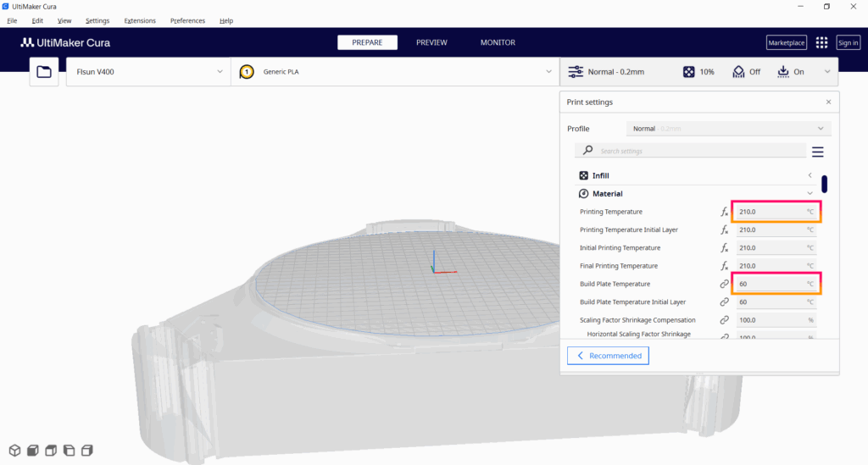Click the Search settings field
The width and height of the screenshot is (868, 465).
[x=690, y=151]
